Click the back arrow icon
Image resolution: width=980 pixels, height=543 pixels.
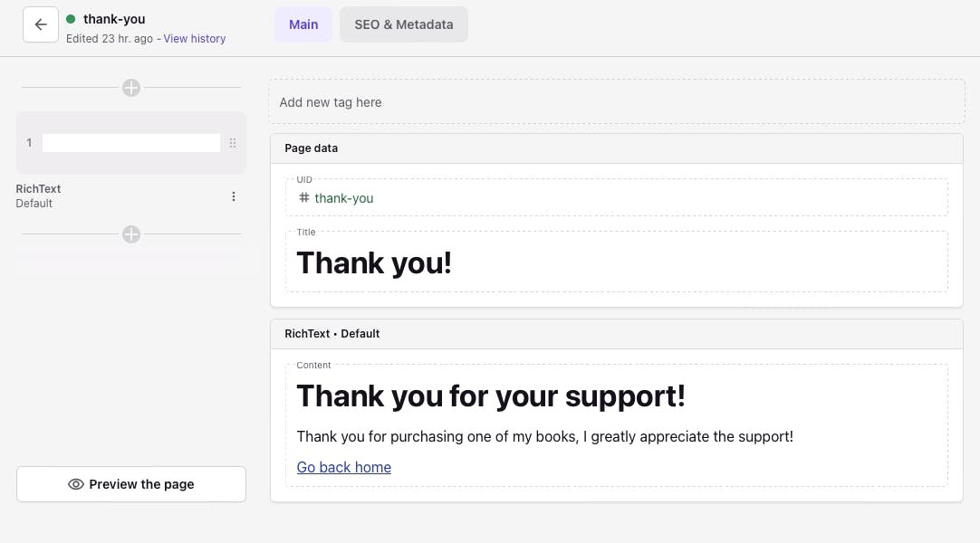(40, 24)
